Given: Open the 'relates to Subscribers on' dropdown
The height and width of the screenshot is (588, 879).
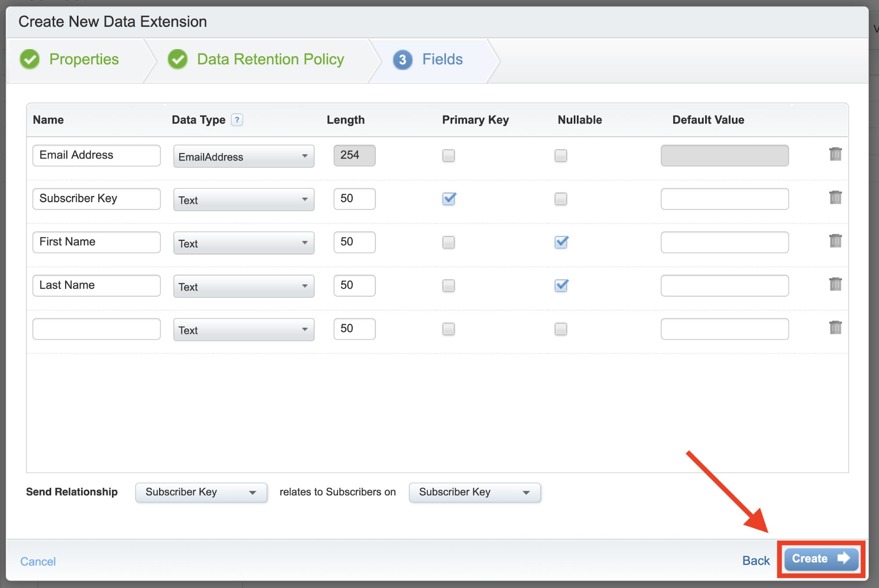Looking at the screenshot, I should (474, 492).
